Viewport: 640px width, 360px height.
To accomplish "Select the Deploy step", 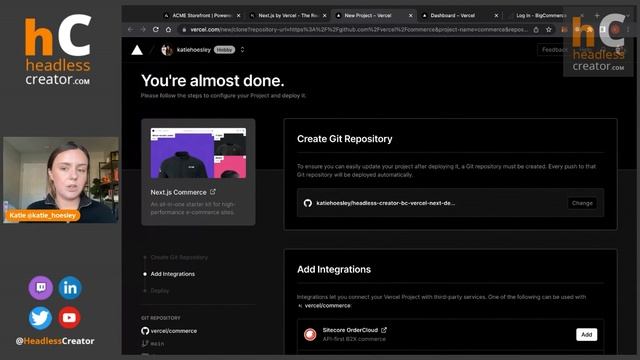I will [160, 291].
